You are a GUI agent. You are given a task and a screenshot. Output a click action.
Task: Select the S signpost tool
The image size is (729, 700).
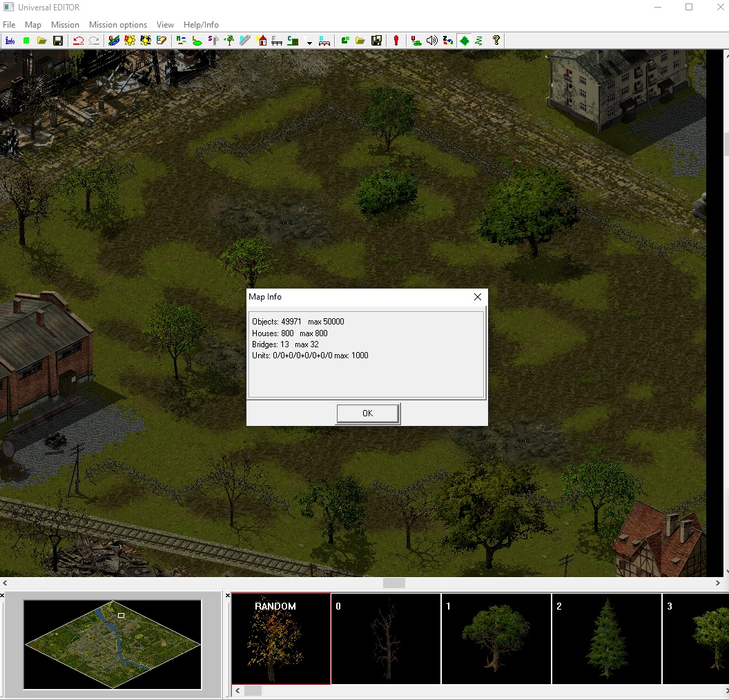tap(213, 41)
